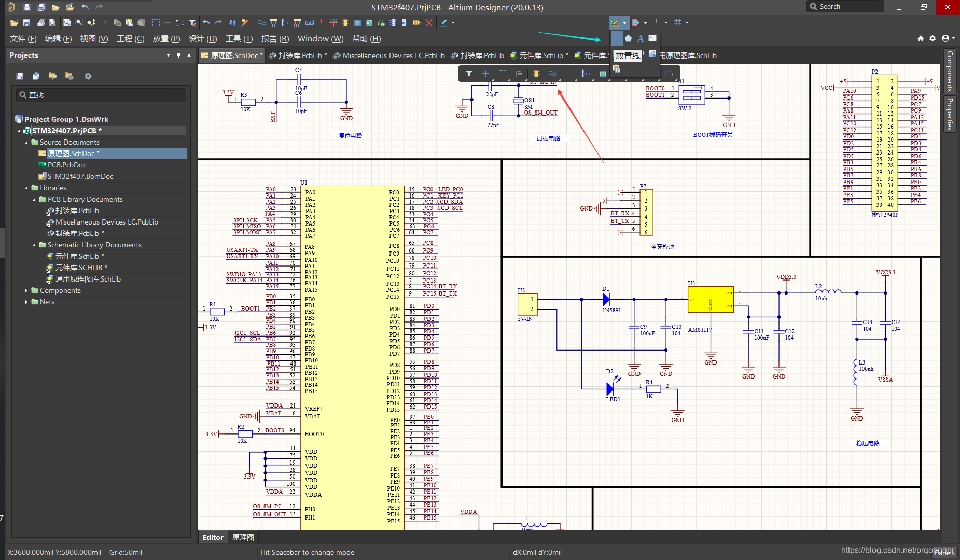Screen dimensions: 960x560
Task: Select PCB.PcbDoc in the project tree
Action: [67, 165]
